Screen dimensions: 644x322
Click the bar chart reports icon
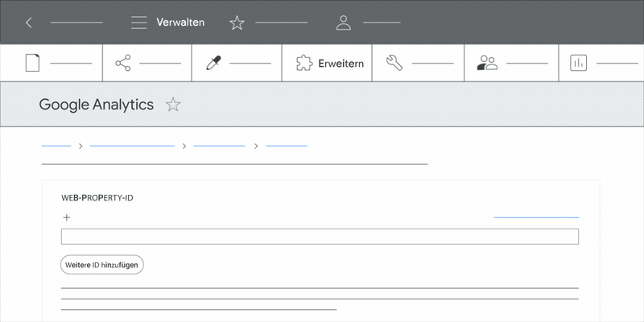pos(578,64)
